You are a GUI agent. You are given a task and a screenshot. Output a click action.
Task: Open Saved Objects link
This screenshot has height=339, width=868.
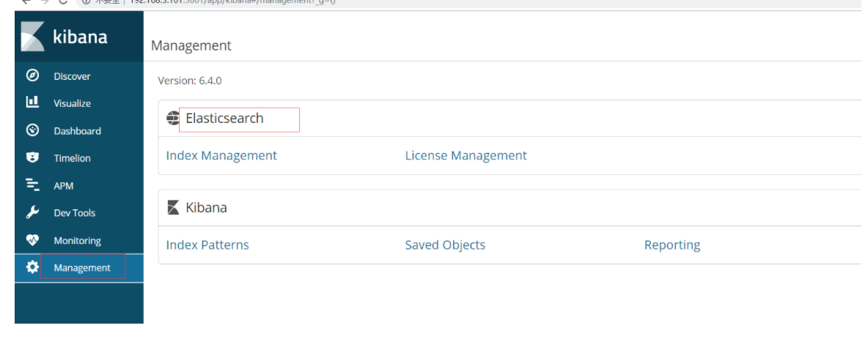point(445,245)
